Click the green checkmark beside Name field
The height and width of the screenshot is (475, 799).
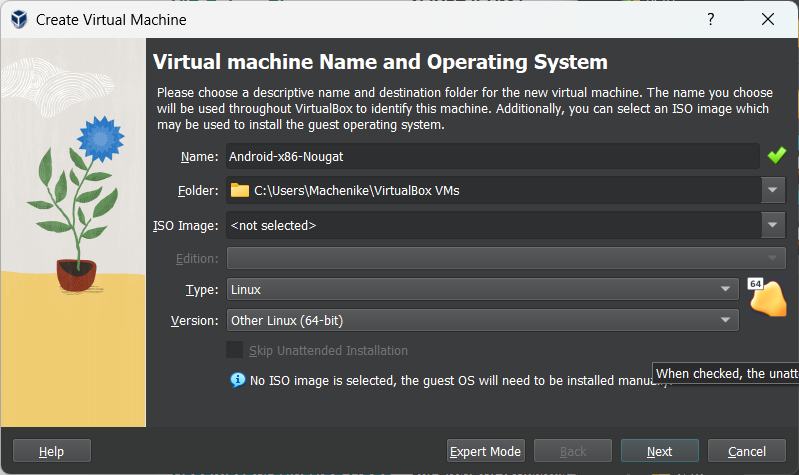tap(777, 155)
